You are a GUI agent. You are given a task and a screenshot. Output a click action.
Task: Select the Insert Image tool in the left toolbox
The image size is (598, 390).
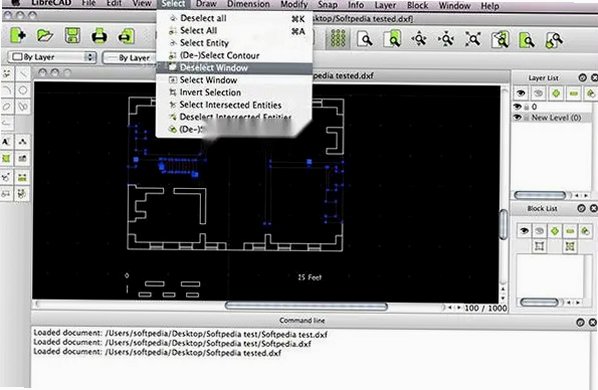pyautogui.click(x=23, y=158)
